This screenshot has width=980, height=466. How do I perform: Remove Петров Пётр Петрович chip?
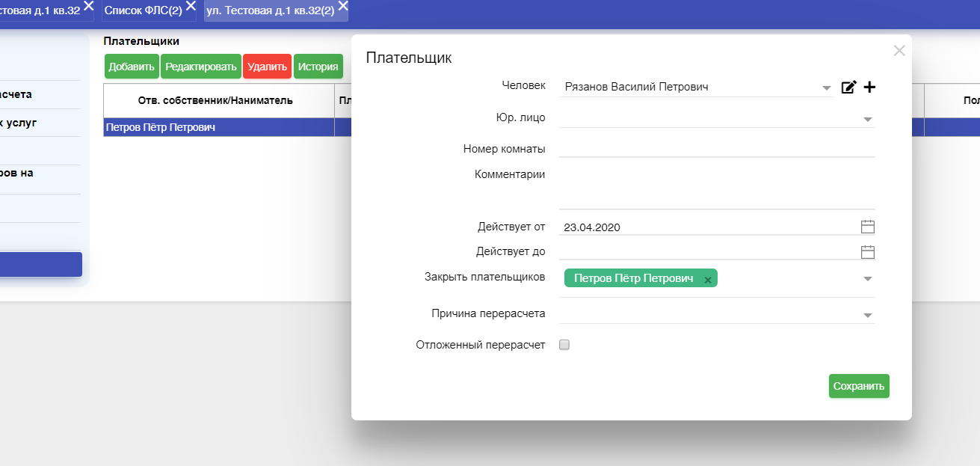click(x=707, y=279)
